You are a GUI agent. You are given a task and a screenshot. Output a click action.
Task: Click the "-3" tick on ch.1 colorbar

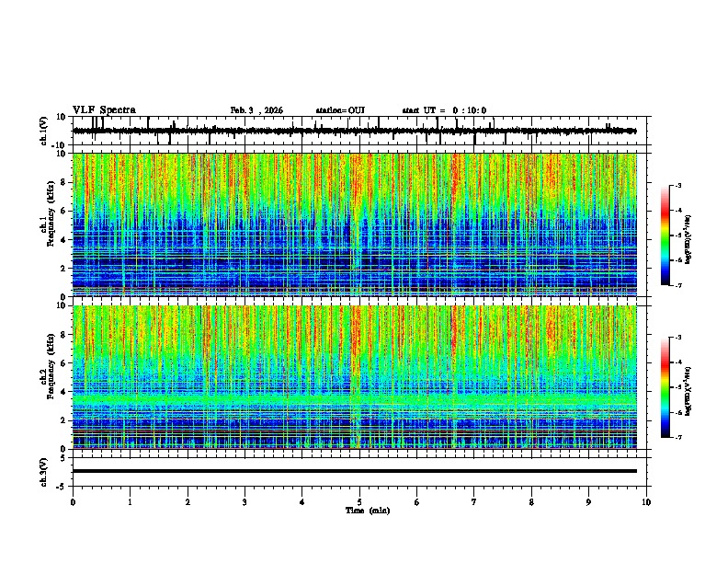[x=678, y=186]
